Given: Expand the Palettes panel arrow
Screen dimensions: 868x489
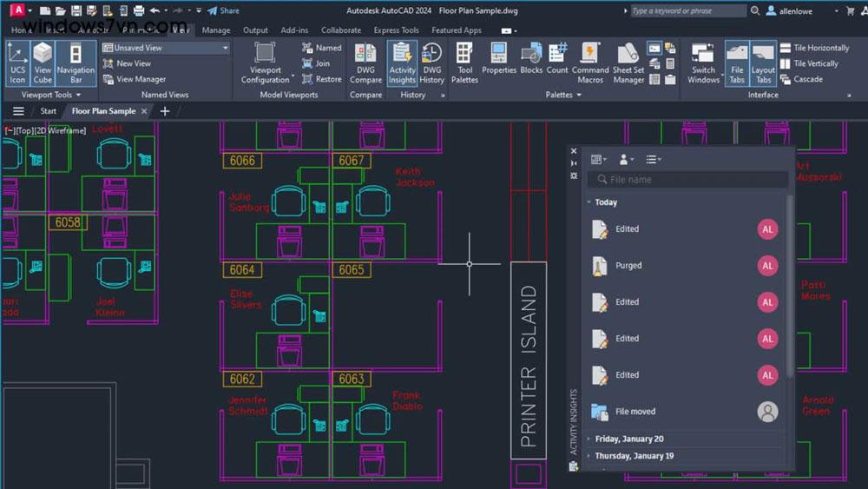Looking at the screenshot, I should (579, 96).
